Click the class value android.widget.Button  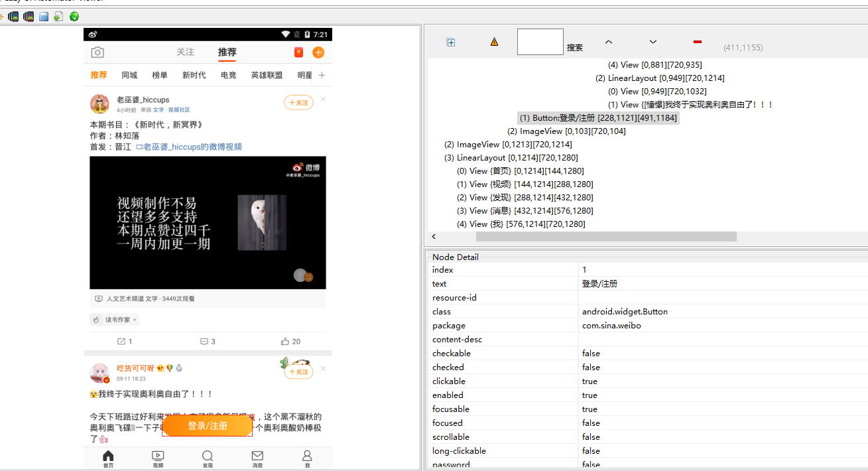[625, 311]
